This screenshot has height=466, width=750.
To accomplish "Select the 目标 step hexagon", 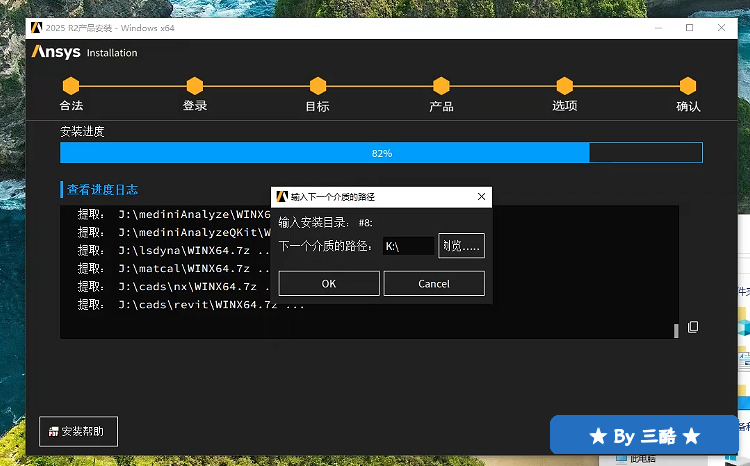I will [318, 86].
